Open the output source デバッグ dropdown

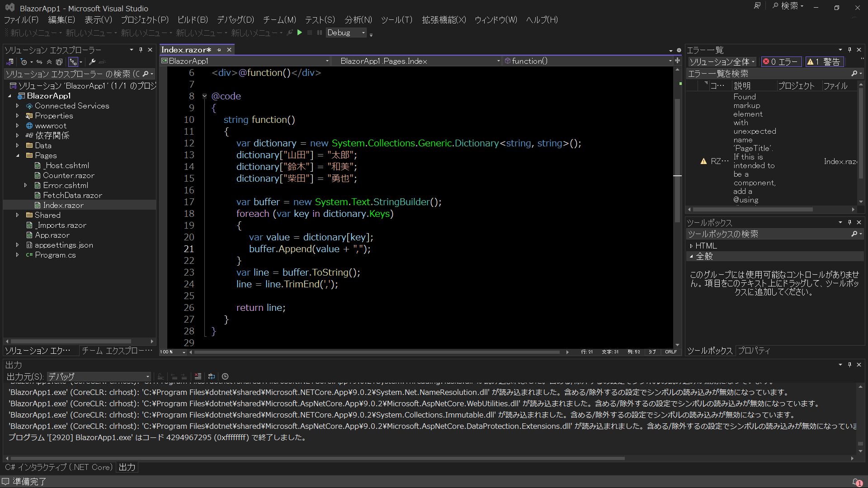(x=99, y=376)
